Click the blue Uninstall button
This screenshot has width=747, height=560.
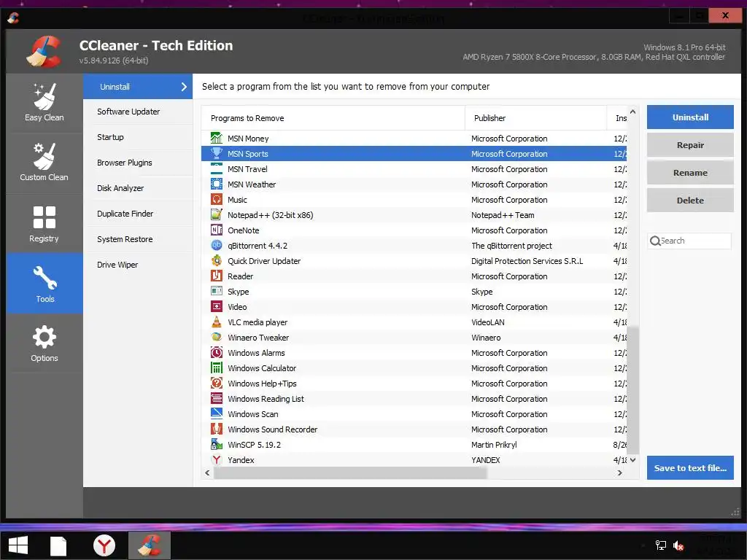[690, 117]
